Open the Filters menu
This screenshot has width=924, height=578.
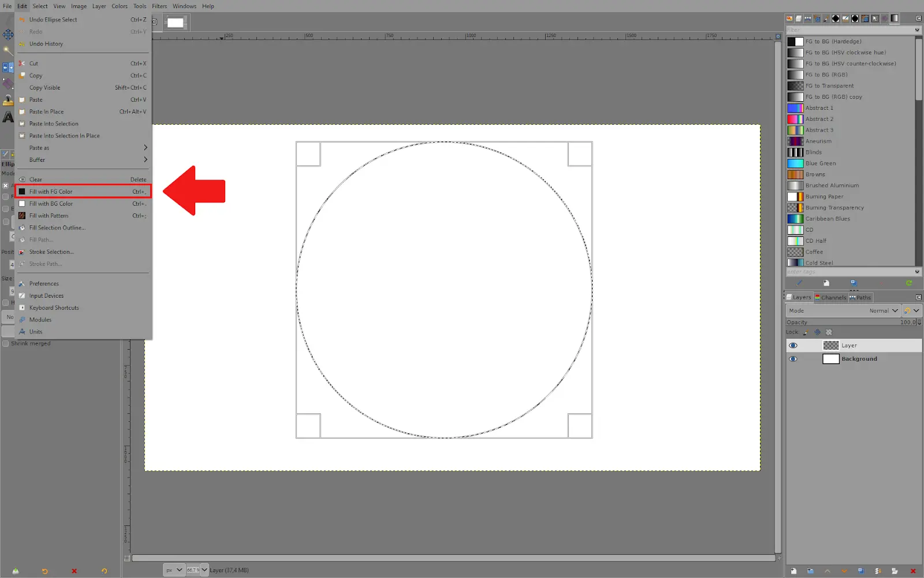[159, 6]
